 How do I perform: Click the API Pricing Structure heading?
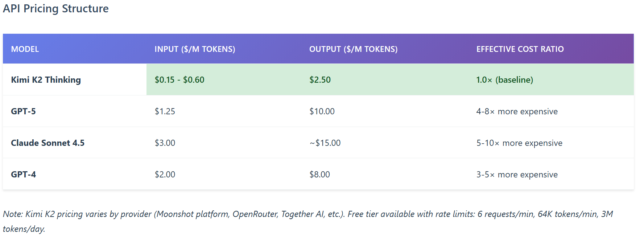pyautogui.click(x=56, y=9)
